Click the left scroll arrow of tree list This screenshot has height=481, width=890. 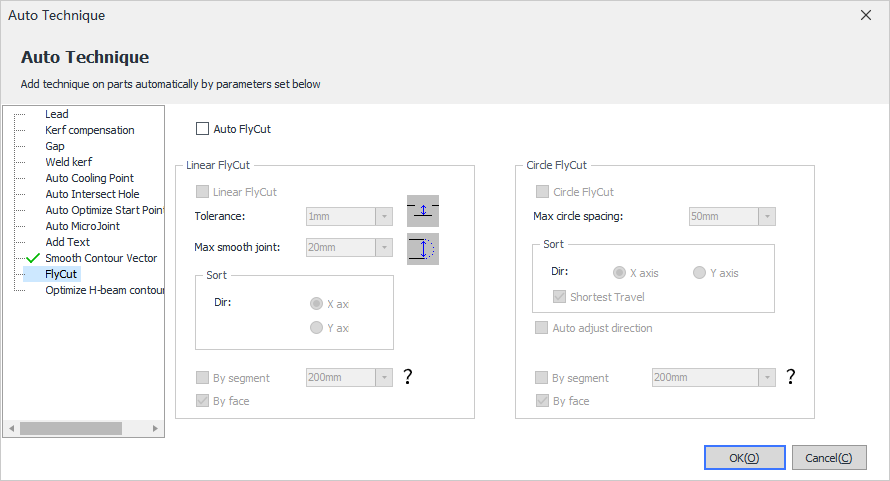(x=11, y=428)
